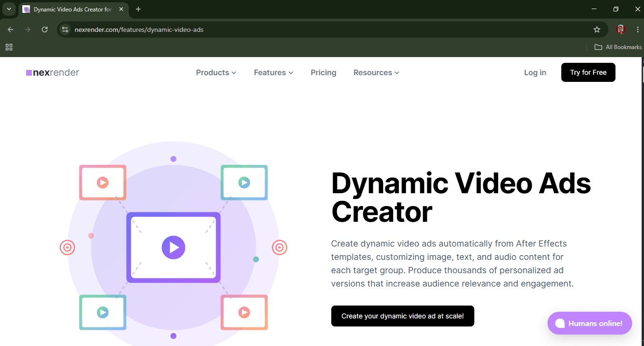Open the apps grid shortcut

[x=9, y=47]
